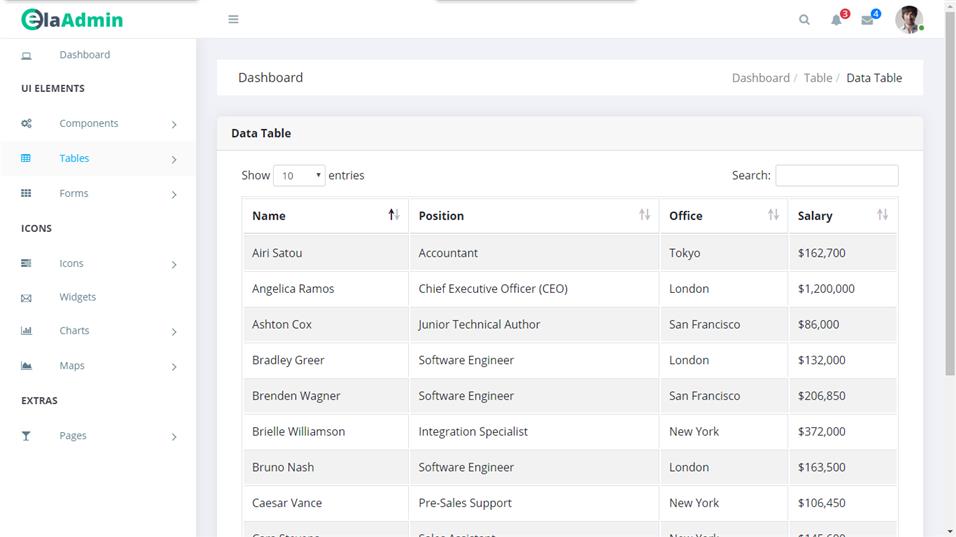
Task: Open notifications bell icon
Action: [837, 20]
